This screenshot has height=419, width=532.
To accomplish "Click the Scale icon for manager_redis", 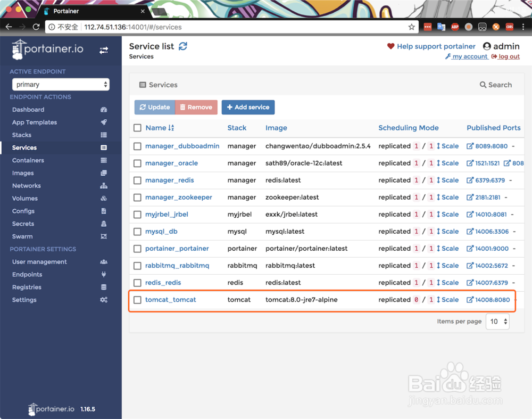I will pos(438,180).
